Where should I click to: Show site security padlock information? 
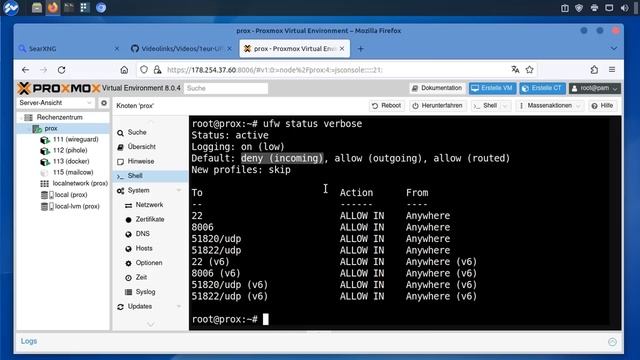tap(157, 70)
